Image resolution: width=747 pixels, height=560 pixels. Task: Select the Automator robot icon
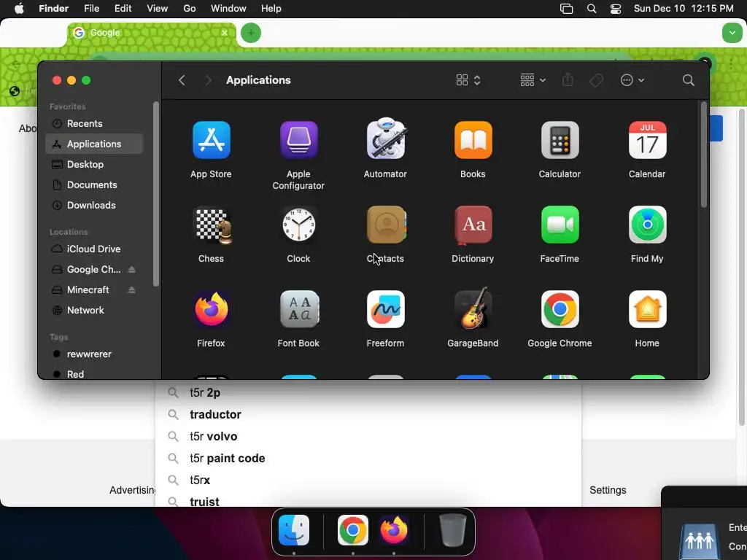point(385,139)
